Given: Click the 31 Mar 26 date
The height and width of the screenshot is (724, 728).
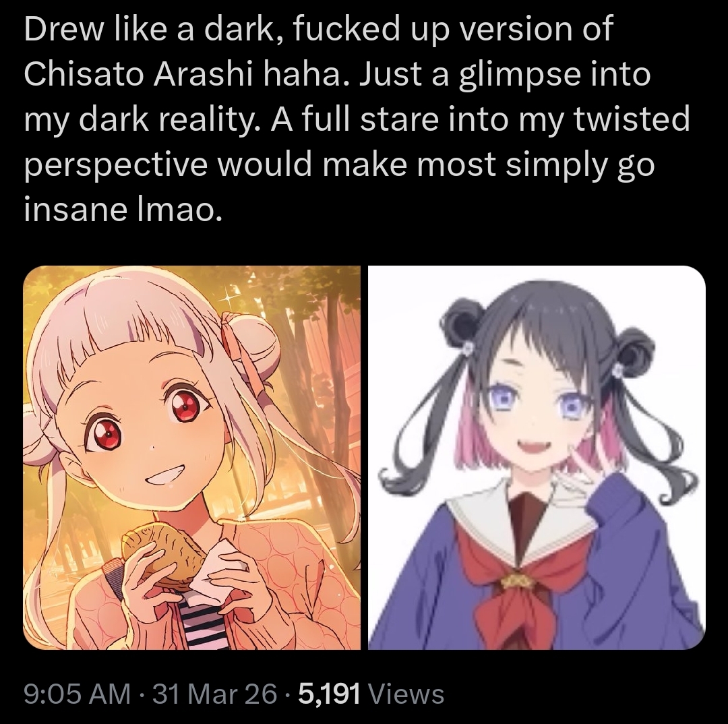Looking at the screenshot, I should coord(214,694).
